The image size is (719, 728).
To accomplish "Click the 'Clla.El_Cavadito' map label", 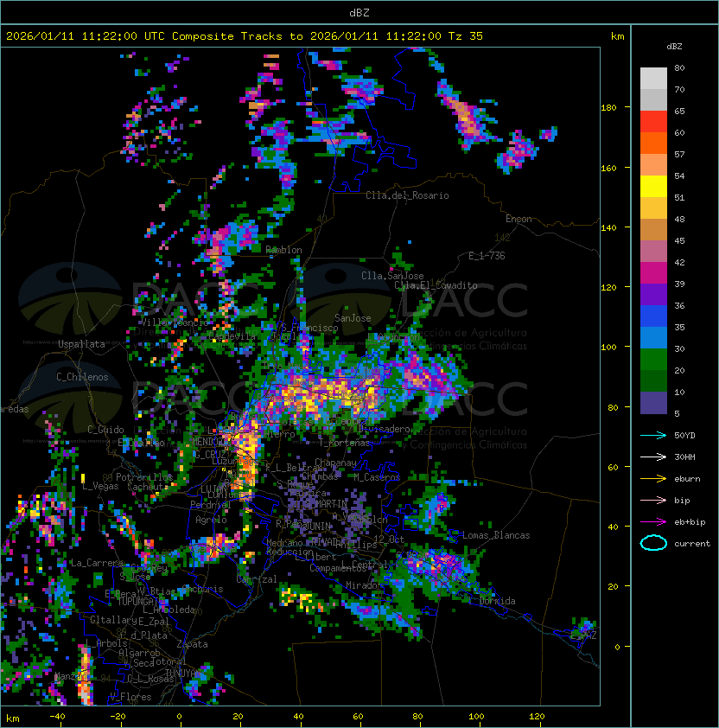I will click(436, 285).
